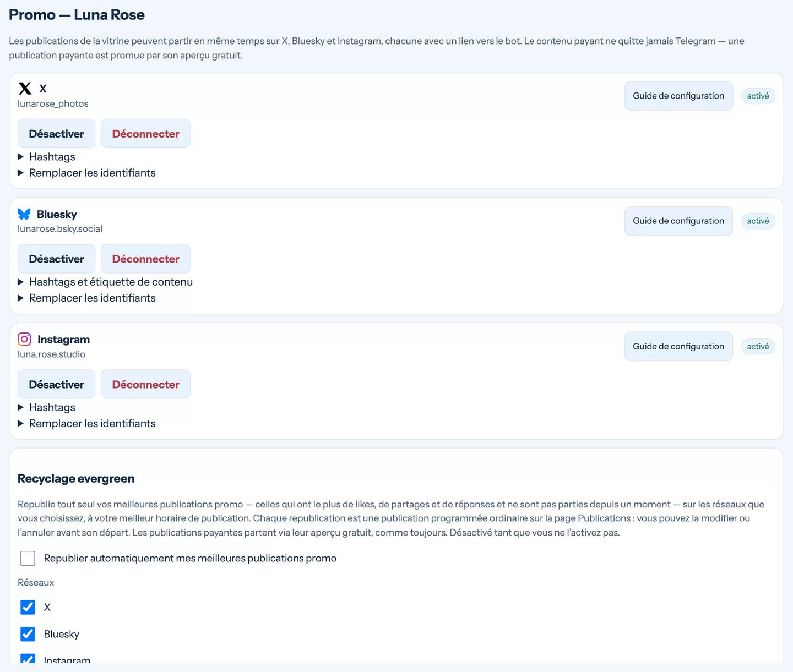The width and height of the screenshot is (793, 672).
Task: Click the Recyclage evergreen heading
Action: [76, 478]
